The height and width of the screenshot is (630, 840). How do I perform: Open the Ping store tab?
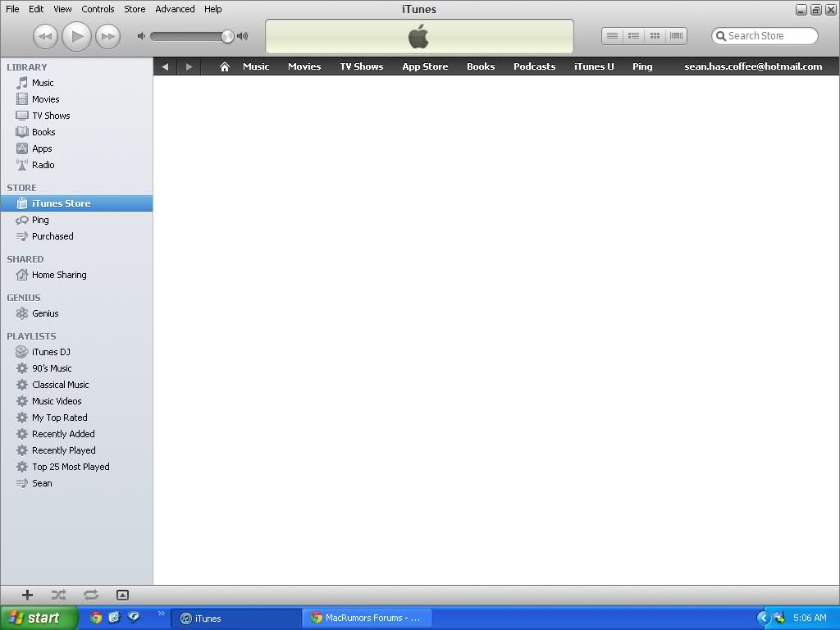(x=642, y=66)
